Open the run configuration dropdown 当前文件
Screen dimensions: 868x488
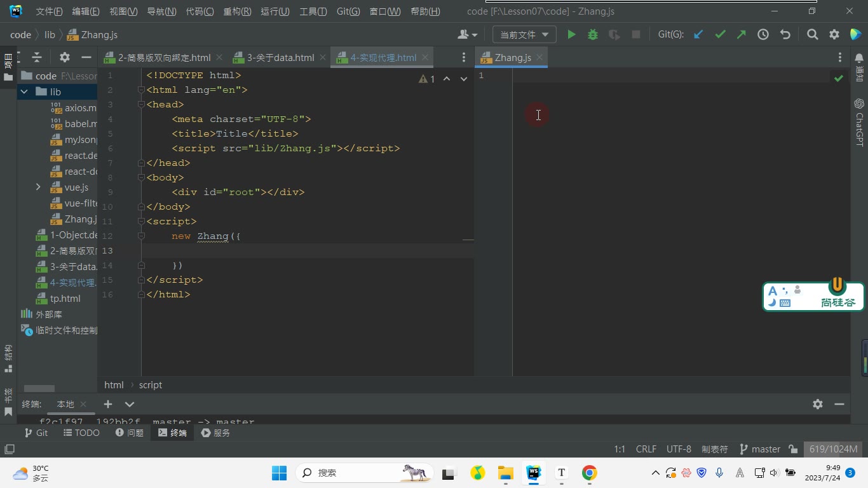coord(524,35)
